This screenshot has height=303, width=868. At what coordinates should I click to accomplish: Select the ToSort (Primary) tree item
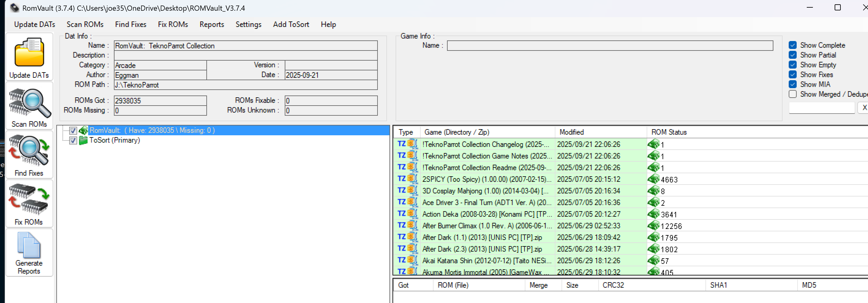(115, 140)
